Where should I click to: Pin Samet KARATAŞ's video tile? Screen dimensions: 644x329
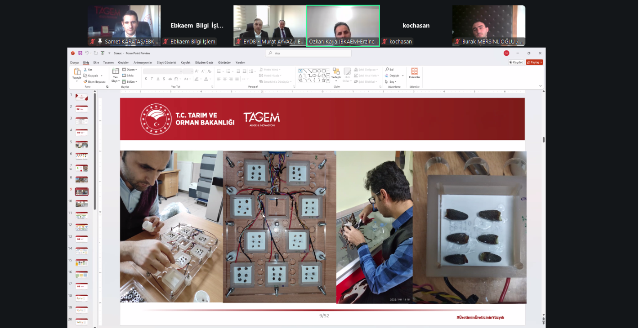[100, 41]
